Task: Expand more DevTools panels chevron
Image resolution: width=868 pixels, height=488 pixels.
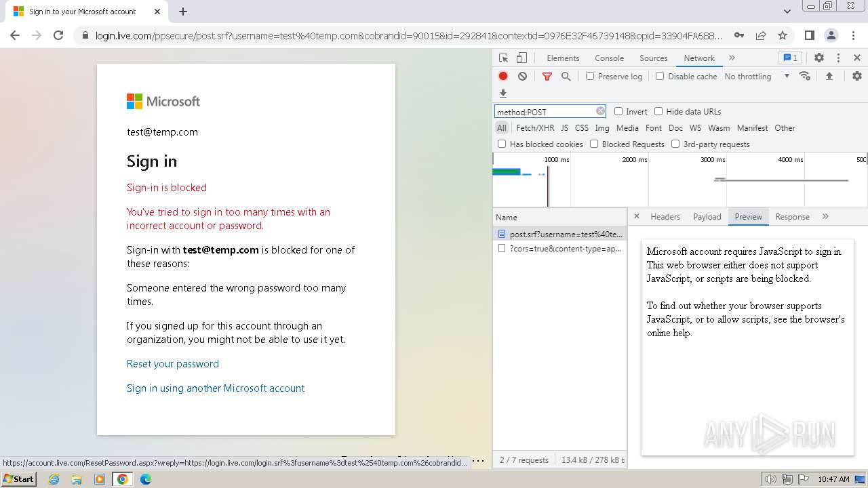Action: 732,58
